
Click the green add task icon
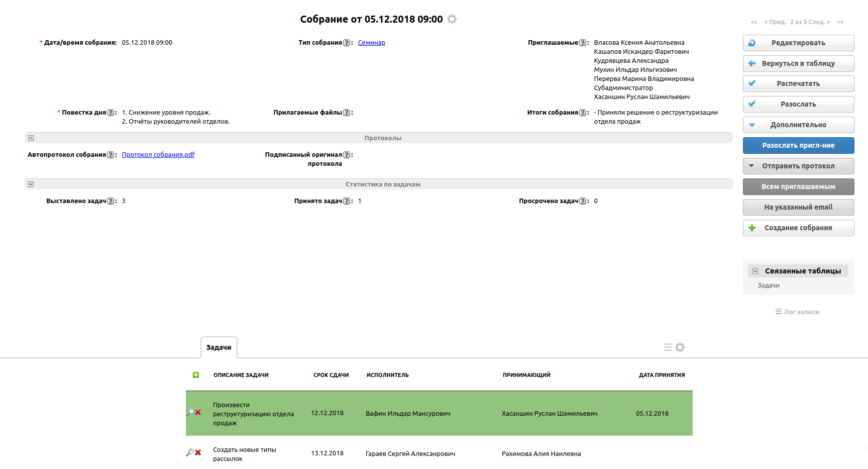pyautogui.click(x=196, y=375)
